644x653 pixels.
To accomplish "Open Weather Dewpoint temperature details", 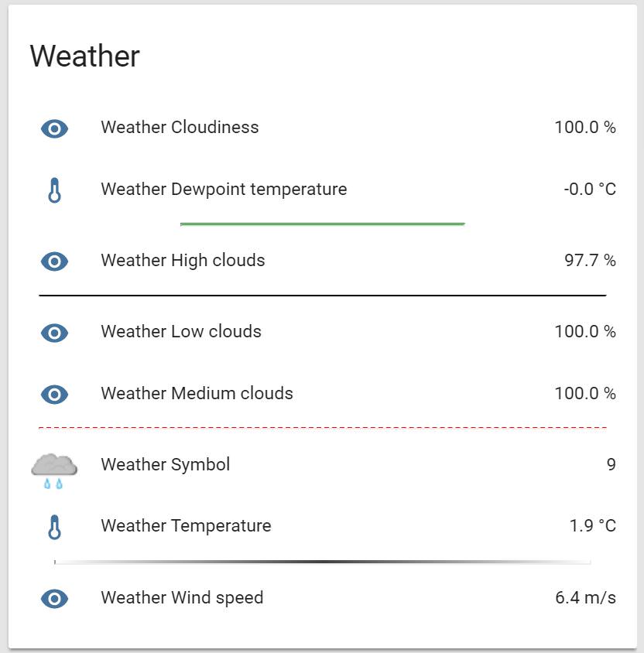I will 224,190.
